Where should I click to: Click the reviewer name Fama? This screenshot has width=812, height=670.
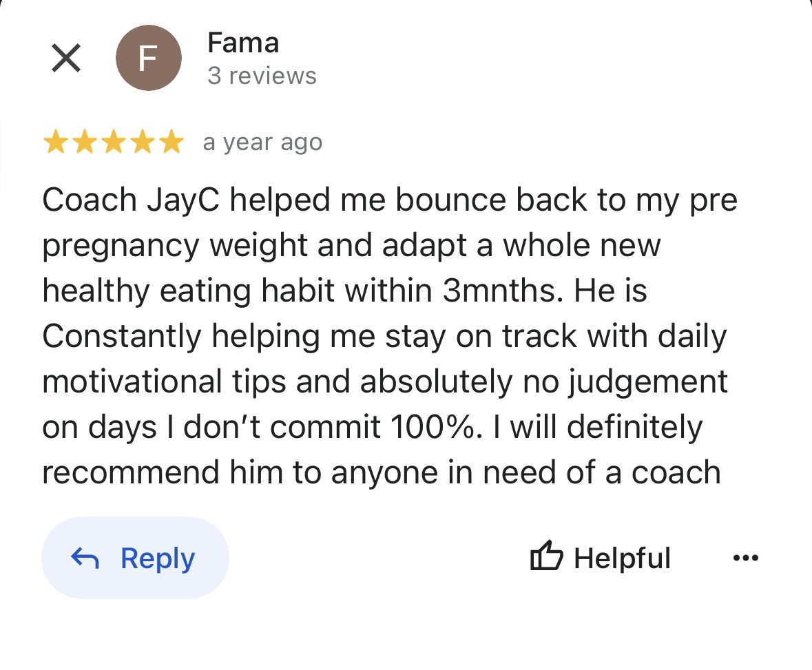pyautogui.click(x=243, y=43)
